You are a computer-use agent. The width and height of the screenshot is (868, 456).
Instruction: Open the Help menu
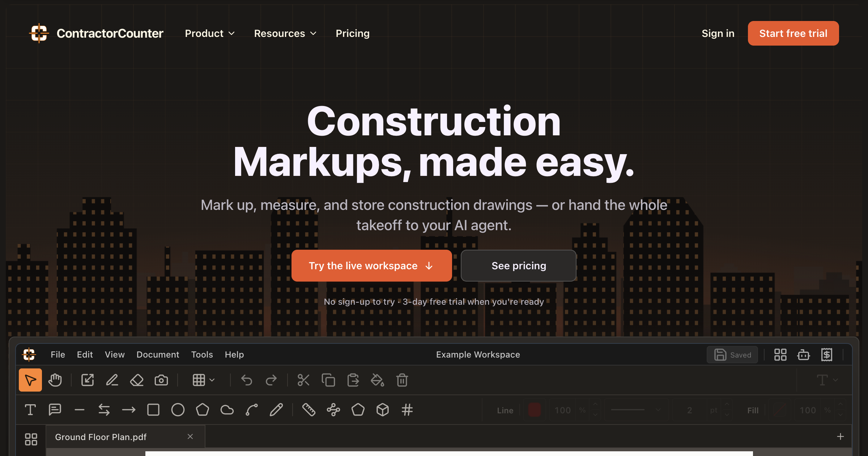(x=234, y=355)
